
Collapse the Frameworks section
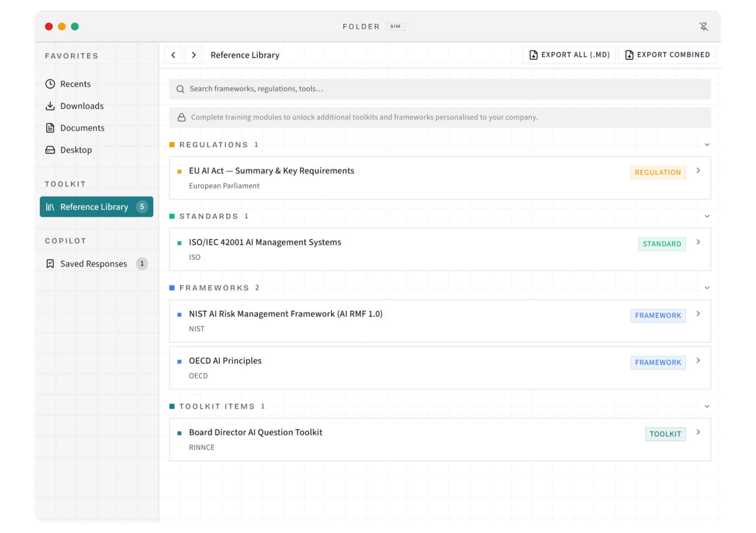[707, 288]
